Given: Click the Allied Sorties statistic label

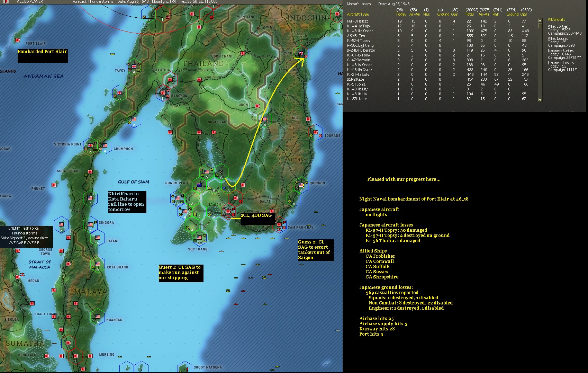Looking at the screenshot, I should [558, 26].
